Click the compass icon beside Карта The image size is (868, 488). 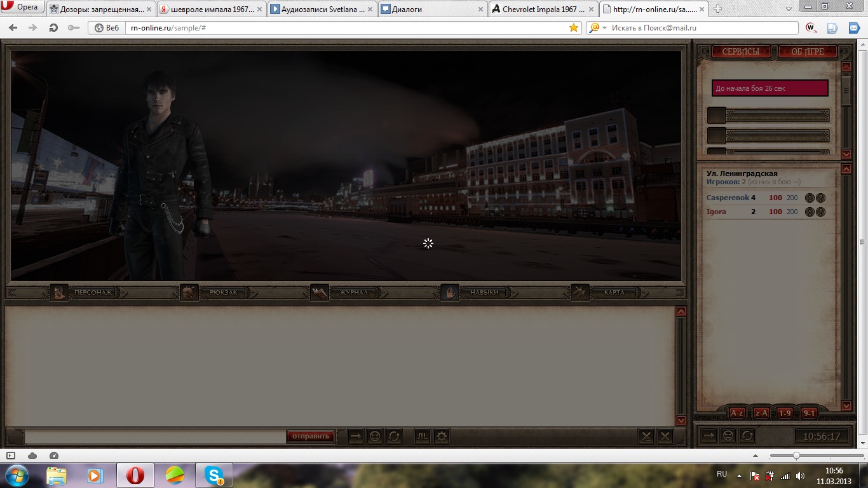(x=580, y=292)
